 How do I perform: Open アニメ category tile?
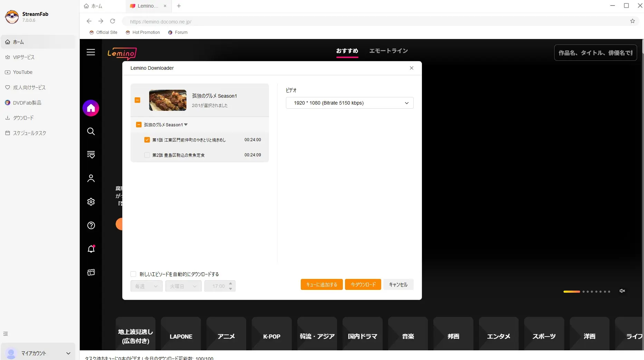(x=226, y=334)
